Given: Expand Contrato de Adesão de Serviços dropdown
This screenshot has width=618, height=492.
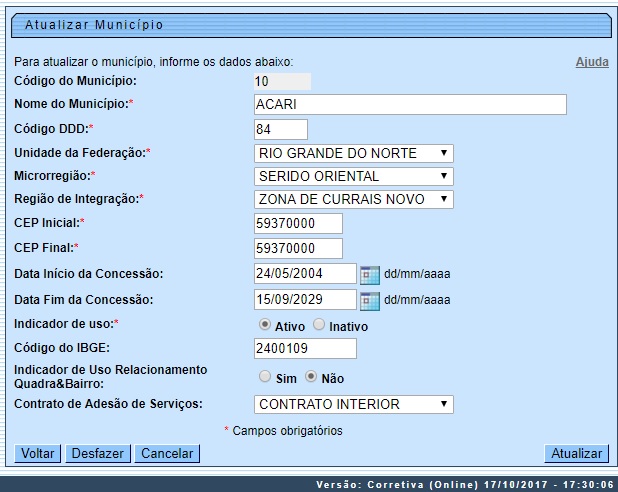Looking at the screenshot, I should tap(354, 404).
